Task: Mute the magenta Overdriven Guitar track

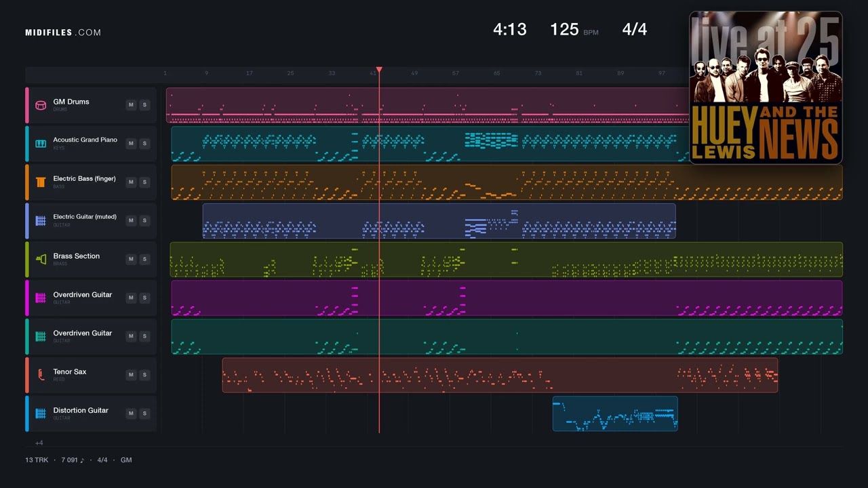Action: 131,298
